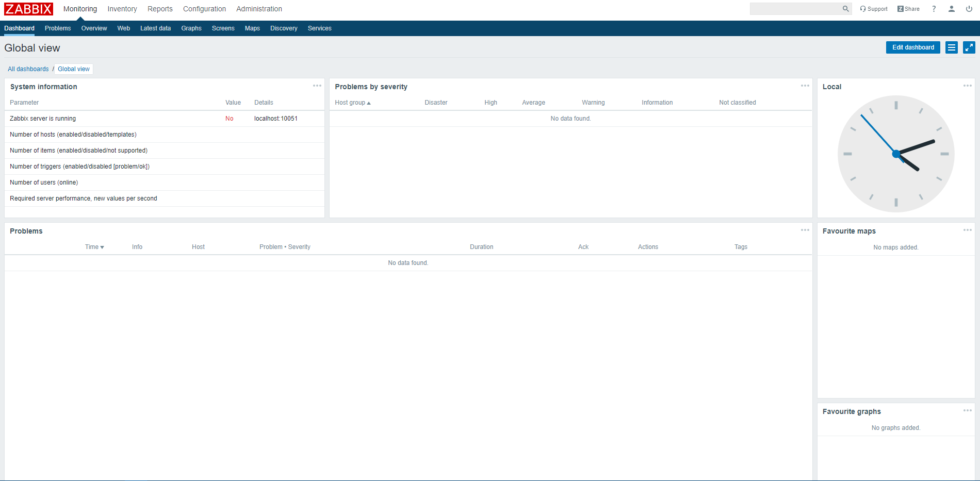
Task: Follow the All dashboards breadcrumb link
Action: point(28,69)
